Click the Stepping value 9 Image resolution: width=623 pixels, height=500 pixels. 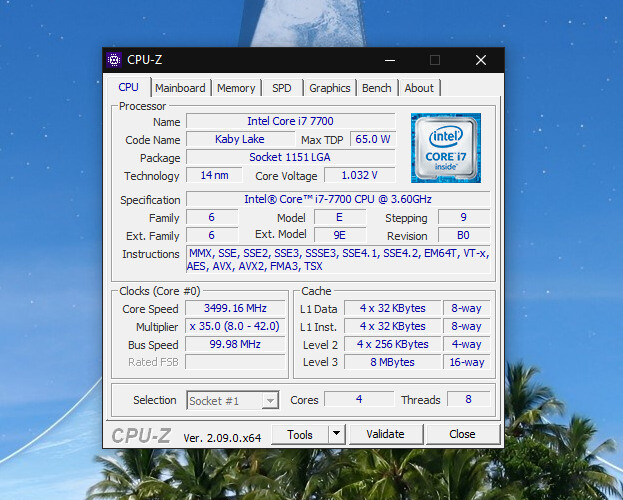[464, 217]
